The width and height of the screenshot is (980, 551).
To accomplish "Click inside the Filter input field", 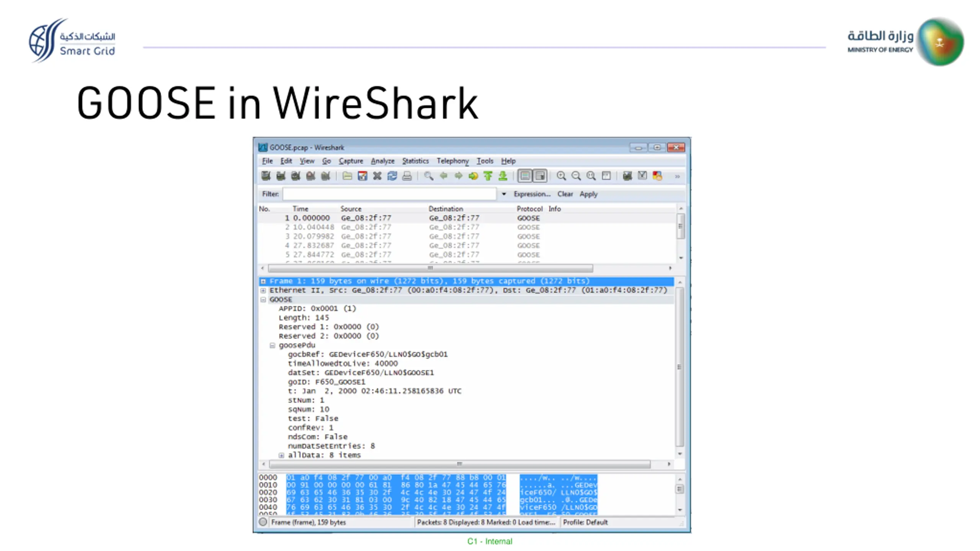I will pos(389,194).
